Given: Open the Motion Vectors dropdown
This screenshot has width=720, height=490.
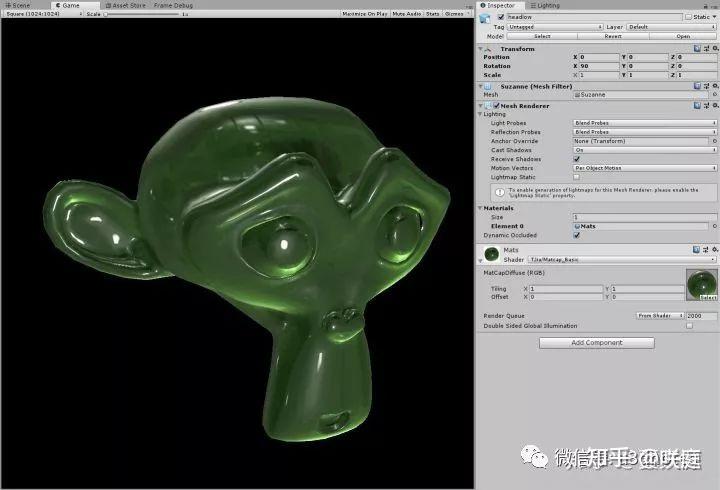Looking at the screenshot, I should pyautogui.click(x=645, y=168).
